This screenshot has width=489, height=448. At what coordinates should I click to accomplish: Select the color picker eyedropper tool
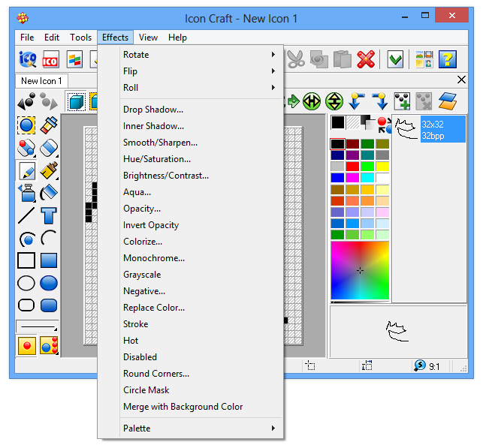[49, 125]
